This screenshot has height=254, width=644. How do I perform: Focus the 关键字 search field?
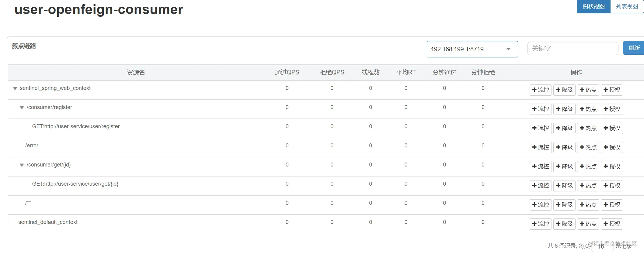coord(573,48)
